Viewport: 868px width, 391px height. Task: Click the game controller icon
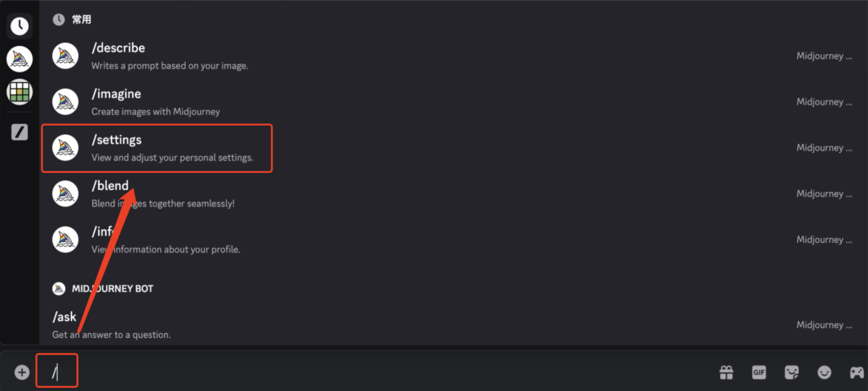point(857,372)
